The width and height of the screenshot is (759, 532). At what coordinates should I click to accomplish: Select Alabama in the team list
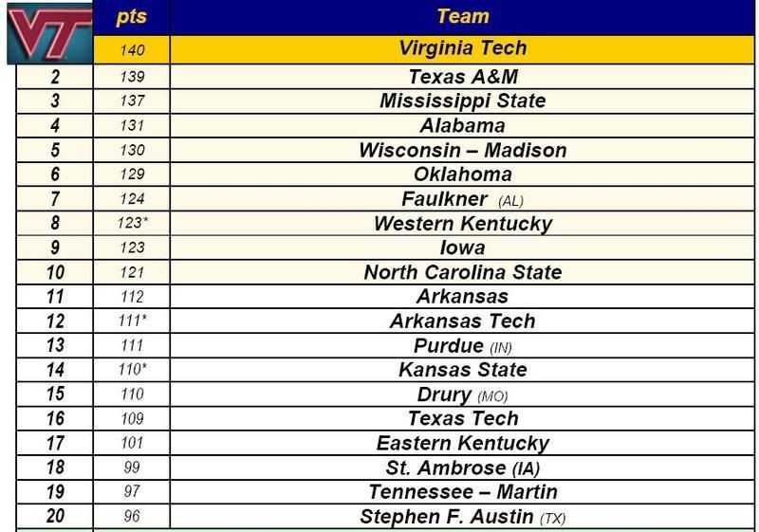point(463,126)
